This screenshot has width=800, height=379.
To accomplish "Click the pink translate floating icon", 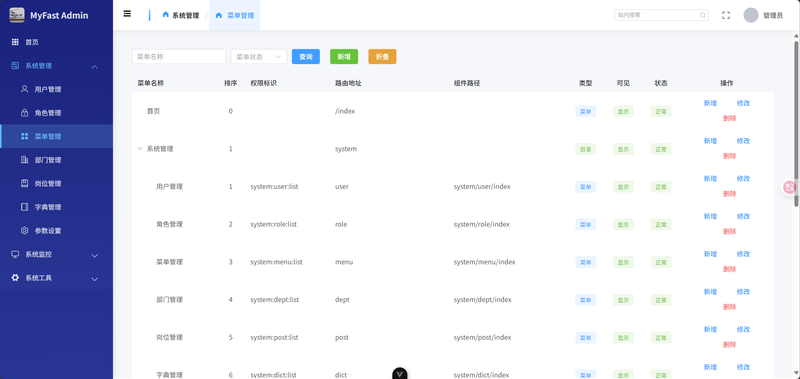I will point(790,187).
